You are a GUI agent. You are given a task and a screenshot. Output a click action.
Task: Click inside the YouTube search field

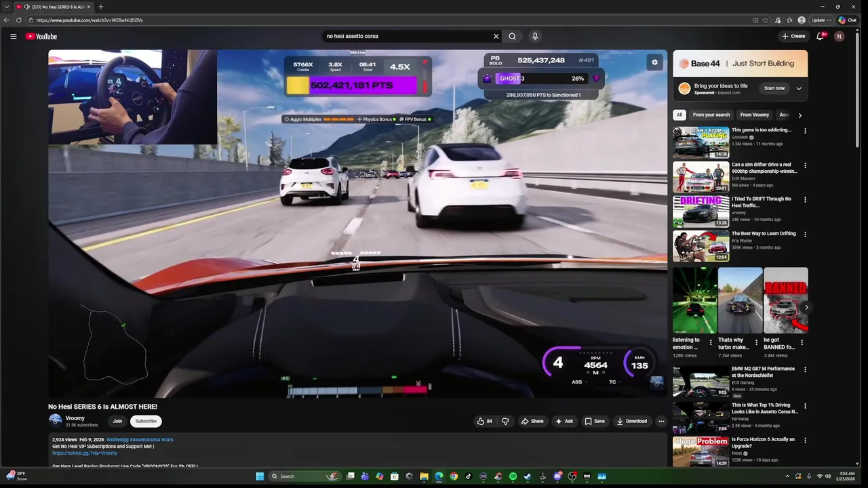[407, 37]
